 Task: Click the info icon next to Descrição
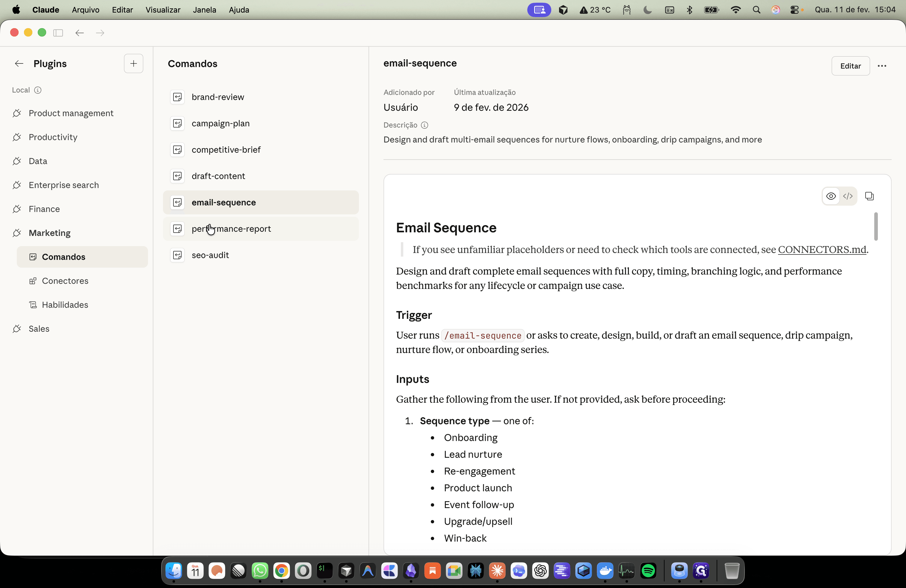pos(425,125)
